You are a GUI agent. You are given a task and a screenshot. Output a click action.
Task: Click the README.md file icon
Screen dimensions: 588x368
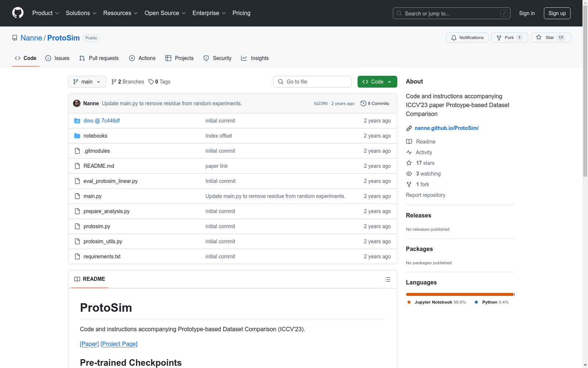click(77, 166)
